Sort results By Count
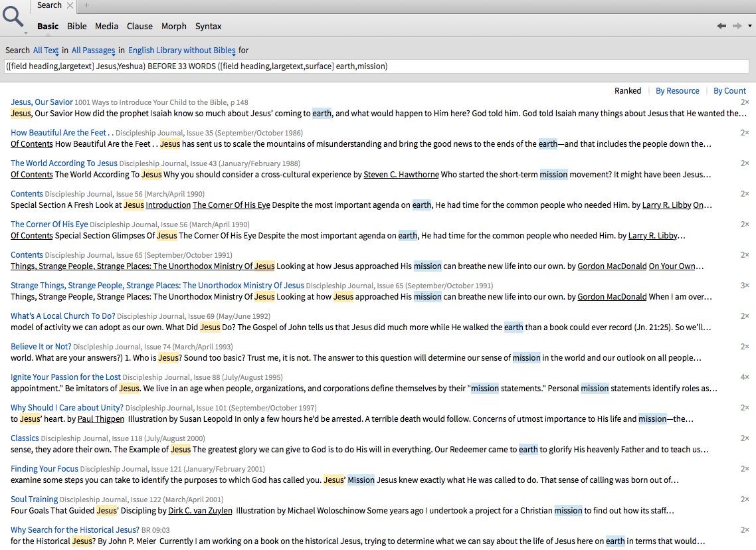Screen dimensions: 756x550 (729, 90)
